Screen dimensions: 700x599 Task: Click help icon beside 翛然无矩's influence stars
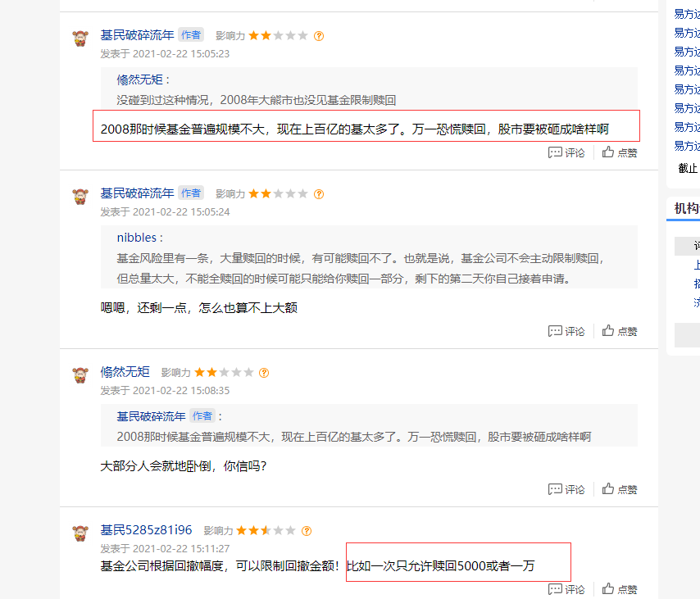click(264, 373)
